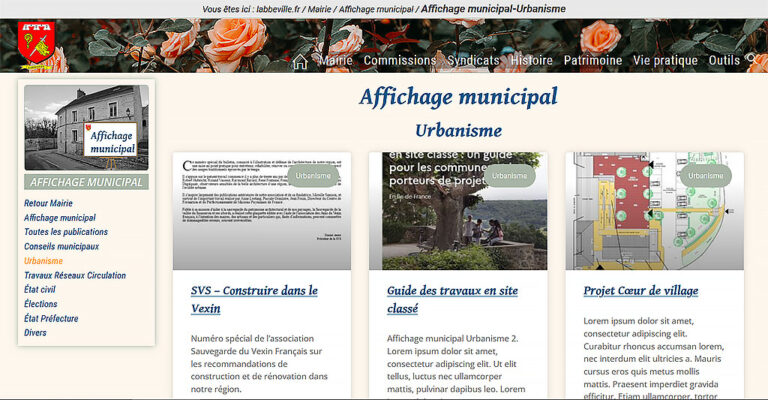
Task: Click text 'Affichage municipal Urbanisme 2.'
Action: click(x=453, y=338)
